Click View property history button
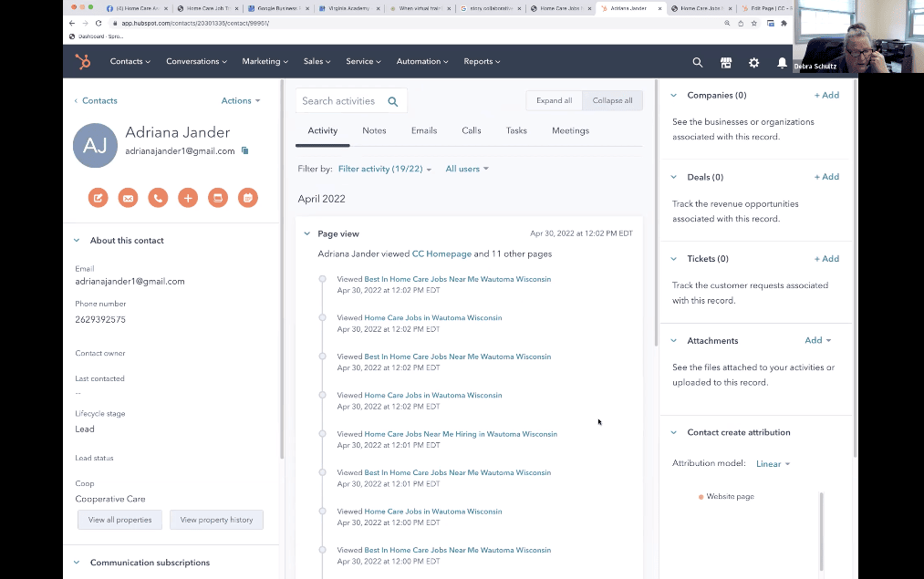This screenshot has width=924, height=579. pos(216,520)
